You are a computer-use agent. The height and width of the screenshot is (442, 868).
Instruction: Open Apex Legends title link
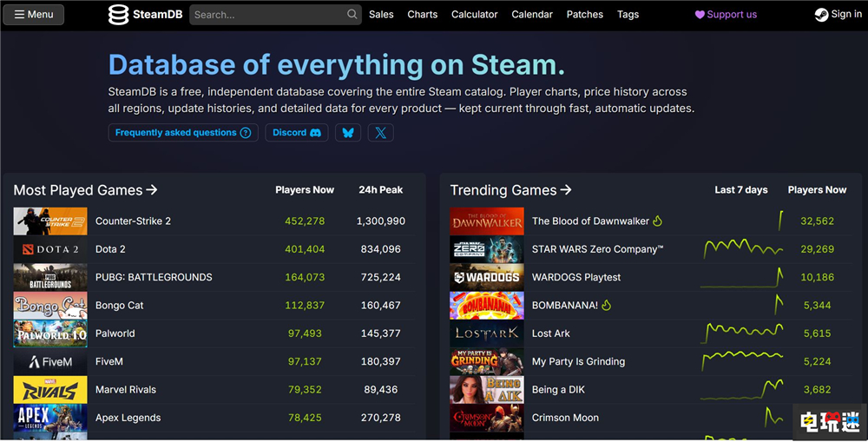(128, 418)
